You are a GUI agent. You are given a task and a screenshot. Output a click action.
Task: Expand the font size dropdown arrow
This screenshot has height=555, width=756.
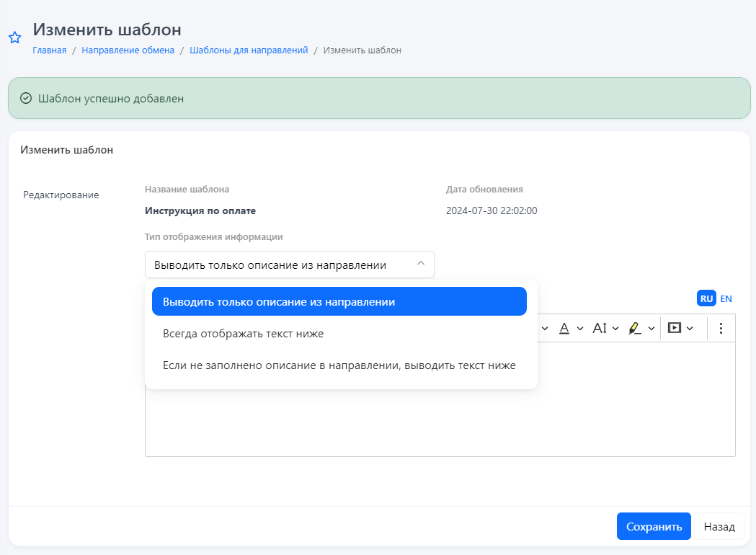point(615,329)
